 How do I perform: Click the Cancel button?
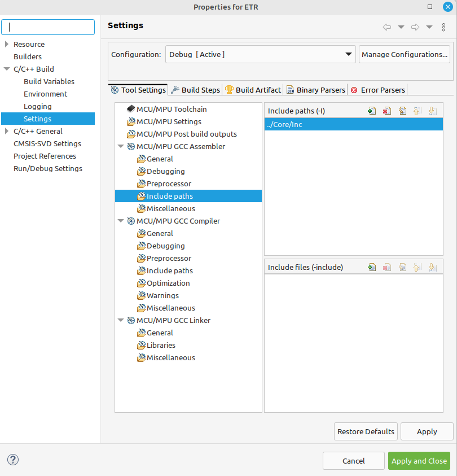[x=354, y=461]
